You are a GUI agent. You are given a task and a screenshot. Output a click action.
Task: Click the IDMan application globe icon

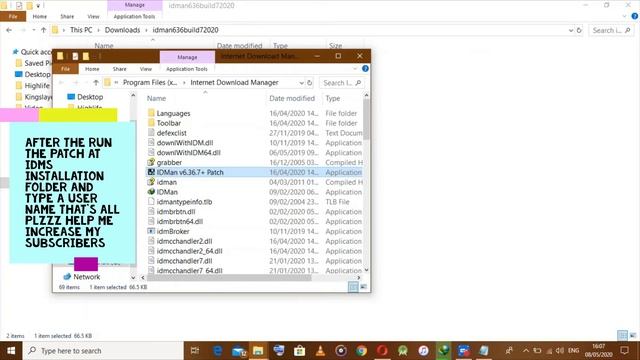(151, 191)
